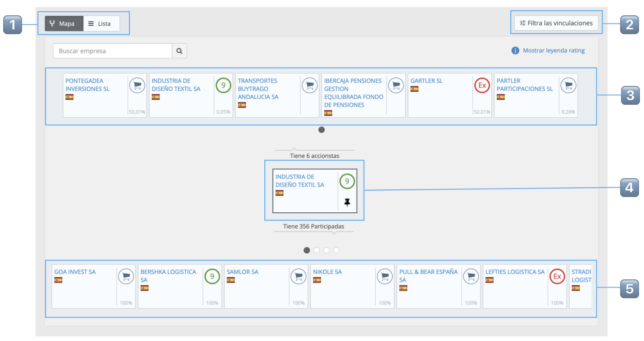
Task: Click the Spain flag on GARTLER SL card
Action: pyautogui.click(x=414, y=89)
